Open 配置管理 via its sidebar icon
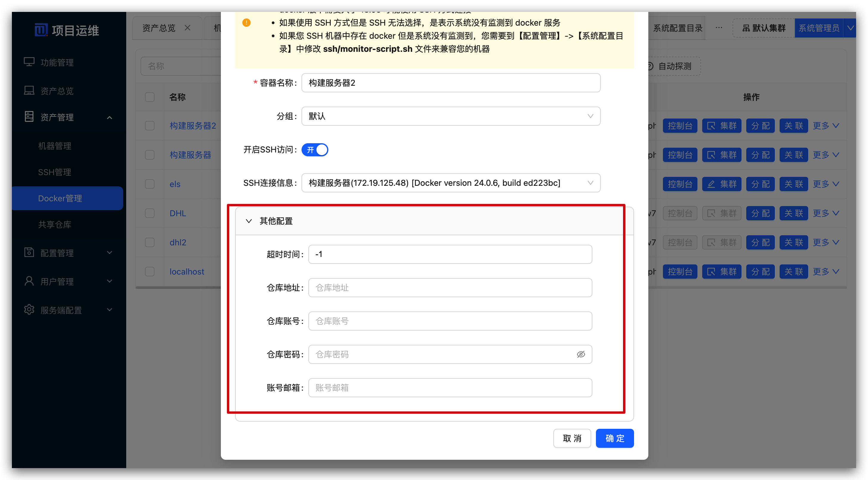The width and height of the screenshot is (868, 480). [x=29, y=253]
